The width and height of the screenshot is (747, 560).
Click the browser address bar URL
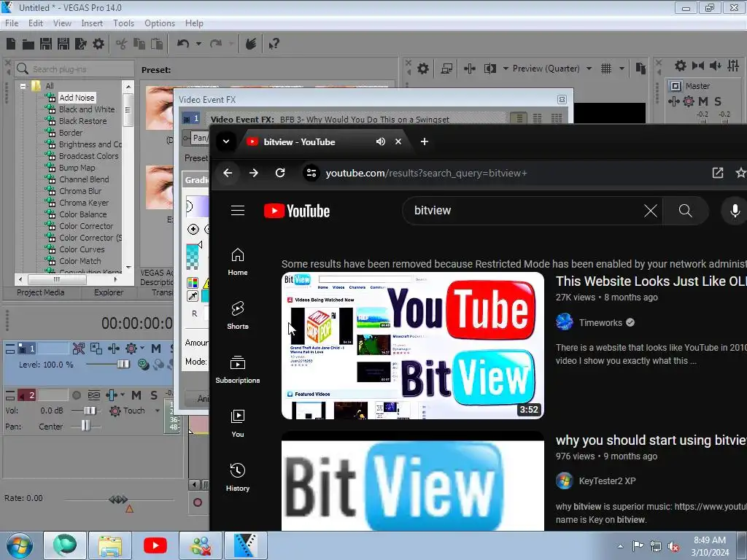tap(426, 173)
